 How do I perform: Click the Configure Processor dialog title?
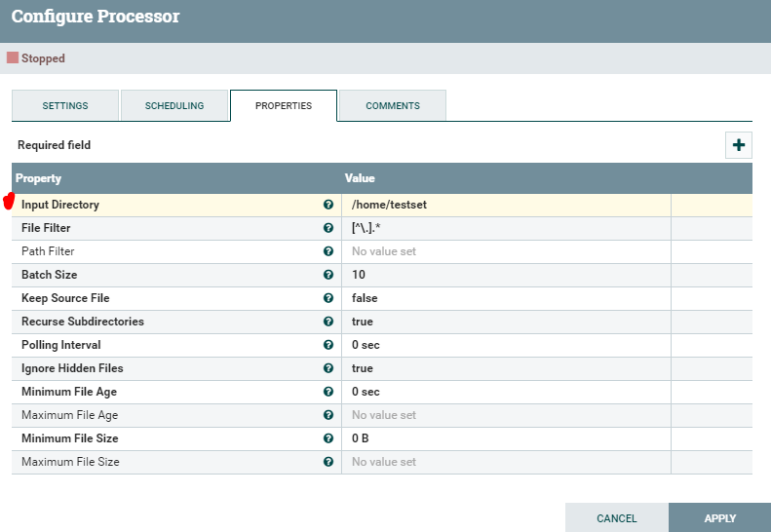pyautogui.click(x=96, y=17)
